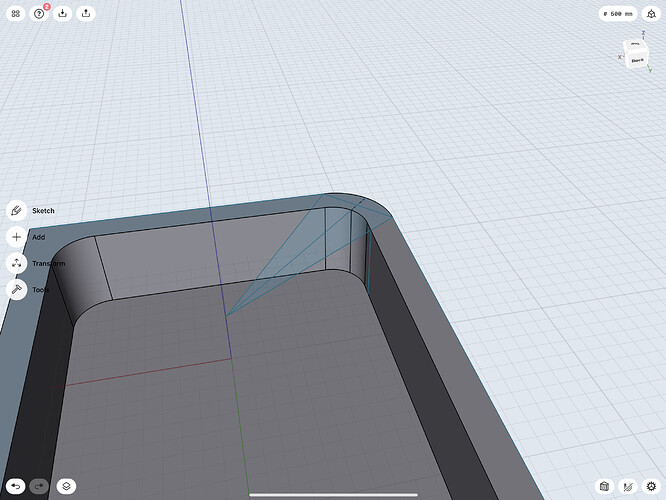Image resolution: width=666 pixels, height=500 pixels.
Task: Click the Sketch label
Action: [43, 211]
